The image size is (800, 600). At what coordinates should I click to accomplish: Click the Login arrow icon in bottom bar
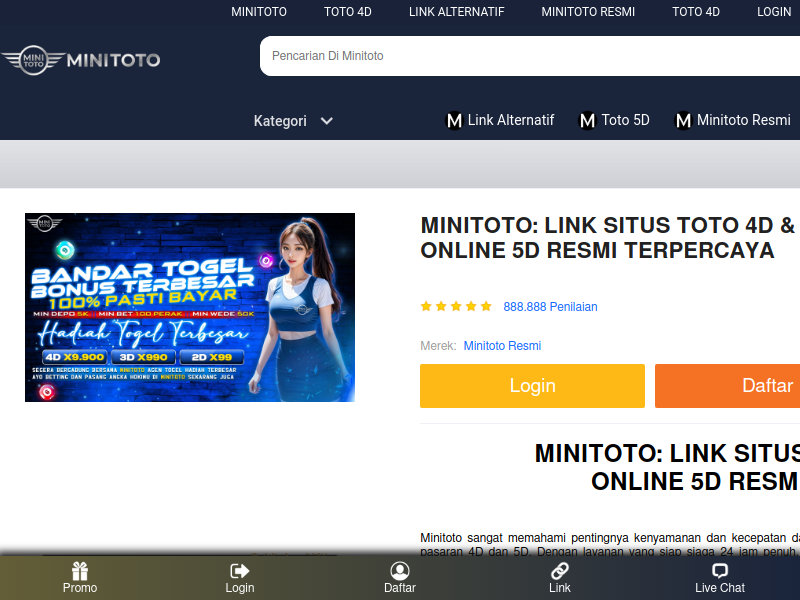240,571
